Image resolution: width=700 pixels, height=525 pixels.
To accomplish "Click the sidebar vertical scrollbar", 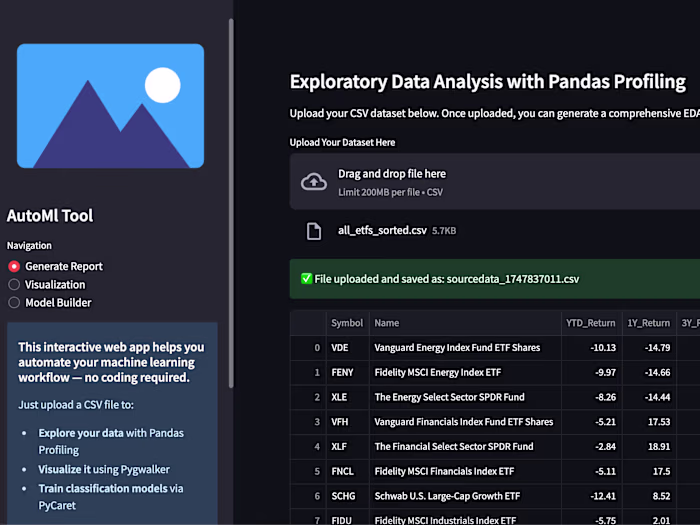I will tap(231, 203).
